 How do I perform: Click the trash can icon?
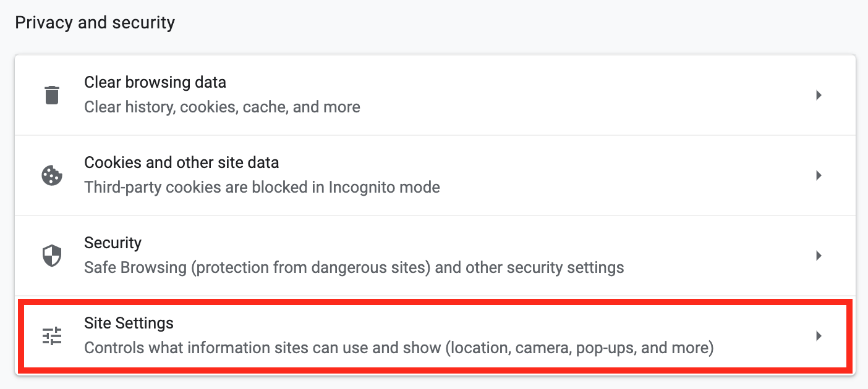coord(52,95)
